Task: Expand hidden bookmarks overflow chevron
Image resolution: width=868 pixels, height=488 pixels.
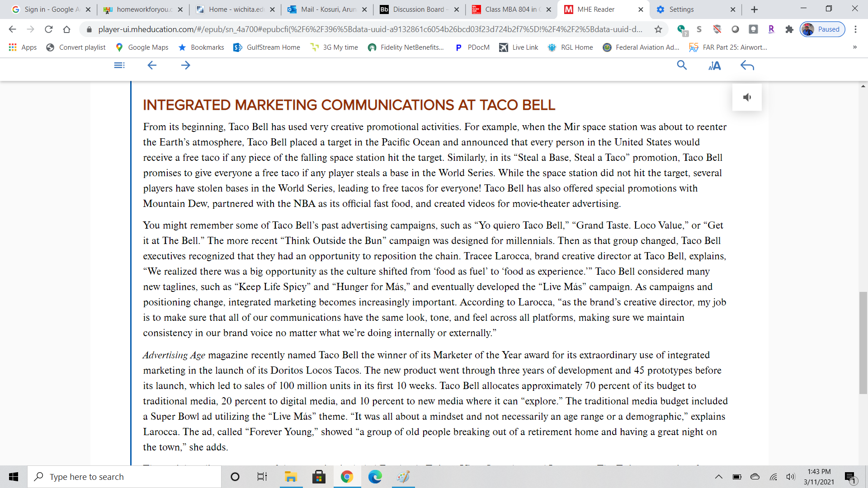Action: [854, 47]
